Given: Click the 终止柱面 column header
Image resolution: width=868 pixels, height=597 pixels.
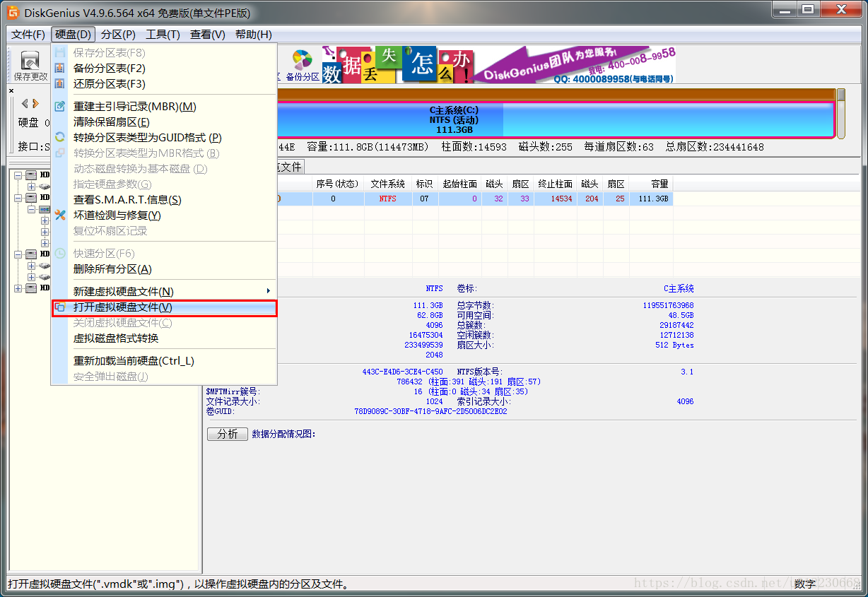Looking at the screenshot, I should (x=556, y=184).
